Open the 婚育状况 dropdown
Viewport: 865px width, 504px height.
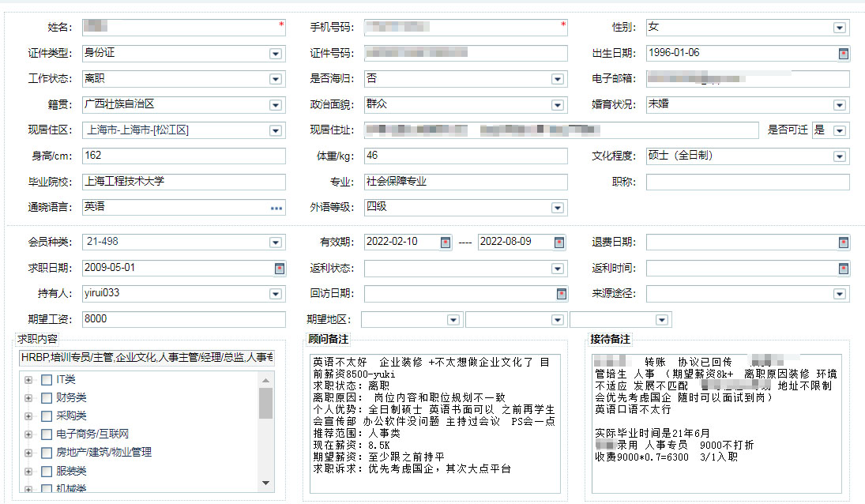click(840, 105)
